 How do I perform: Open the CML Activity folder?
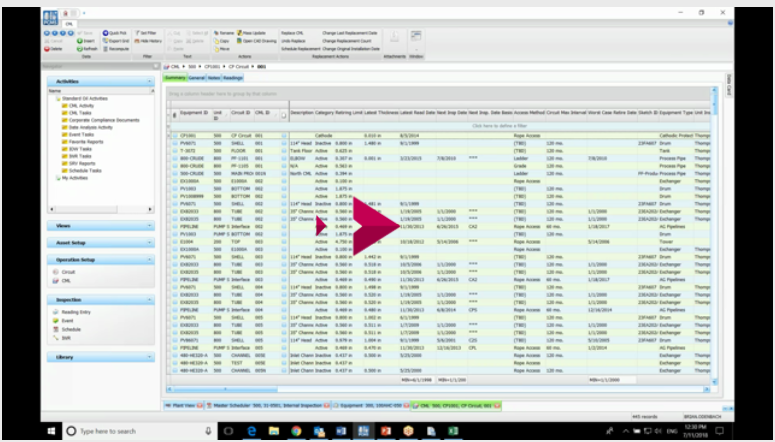pyautogui.click(x=78, y=106)
